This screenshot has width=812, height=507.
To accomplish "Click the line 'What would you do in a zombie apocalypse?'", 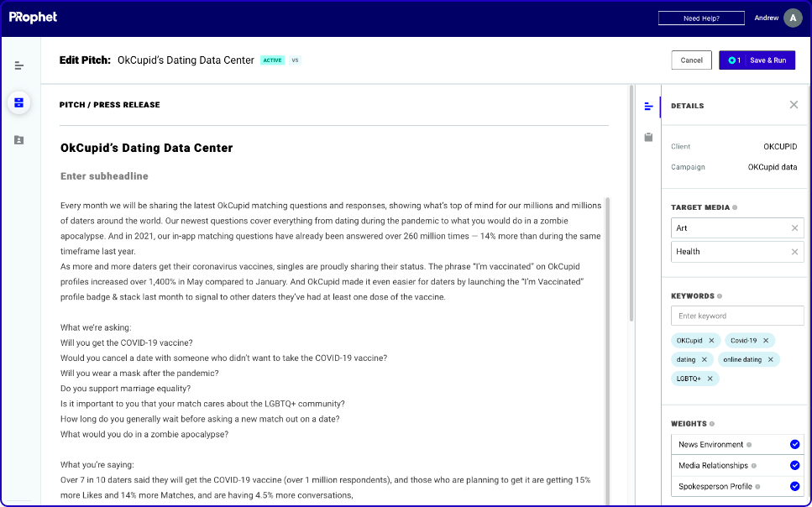I will point(144,434).
